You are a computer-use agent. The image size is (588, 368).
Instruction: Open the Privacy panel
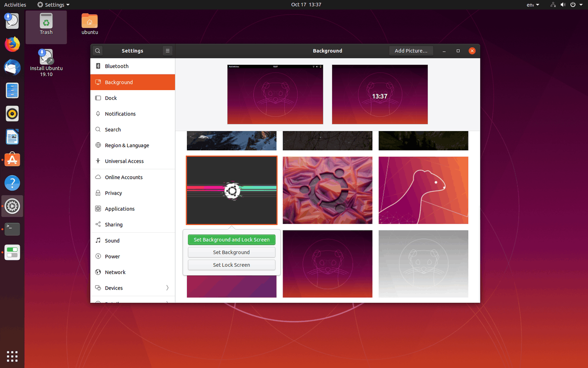point(133,193)
